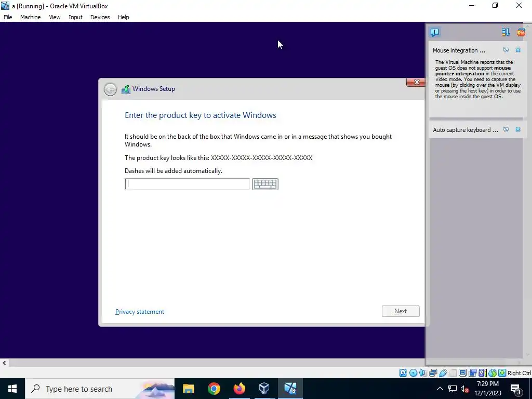Open the File menu
532x399 pixels.
pyautogui.click(x=8, y=17)
